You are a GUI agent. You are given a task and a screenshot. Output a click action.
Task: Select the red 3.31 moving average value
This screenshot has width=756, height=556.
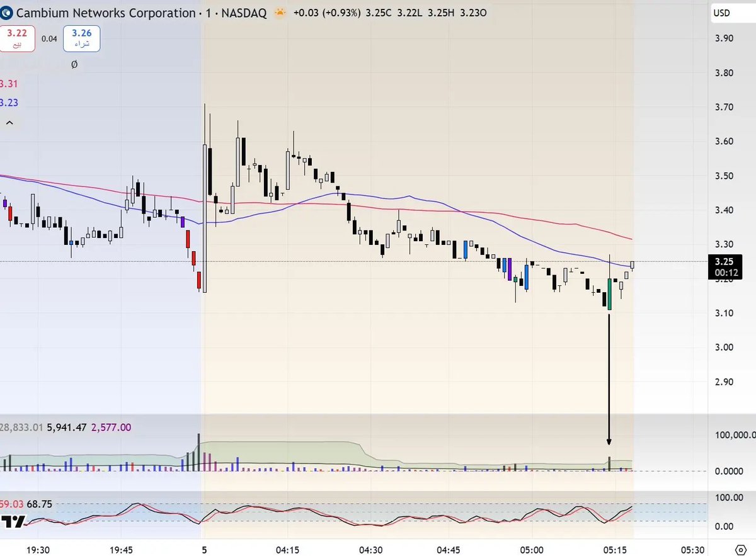click(8, 84)
